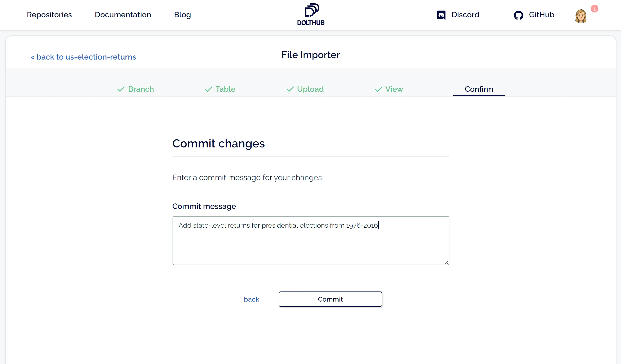
Task: Click the checkmark beside the View step
Action: tap(378, 89)
